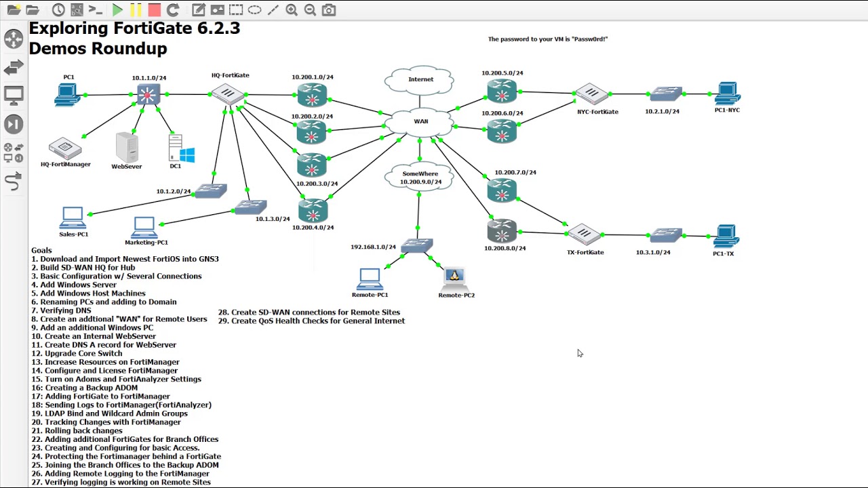Select the HQ-FortiManager device node
This screenshot has width=868, height=488.
(65, 148)
